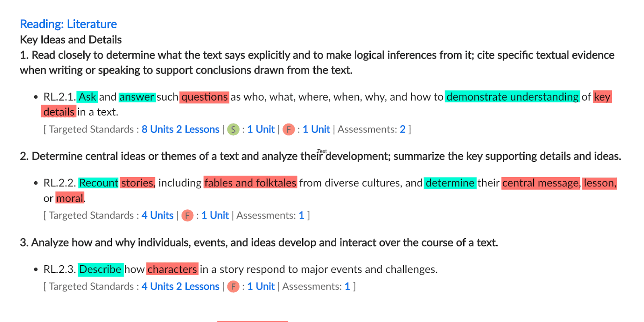The width and height of the screenshot is (644, 322).
Task: Open the Reading: Literature heading link
Action: point(68,24)
